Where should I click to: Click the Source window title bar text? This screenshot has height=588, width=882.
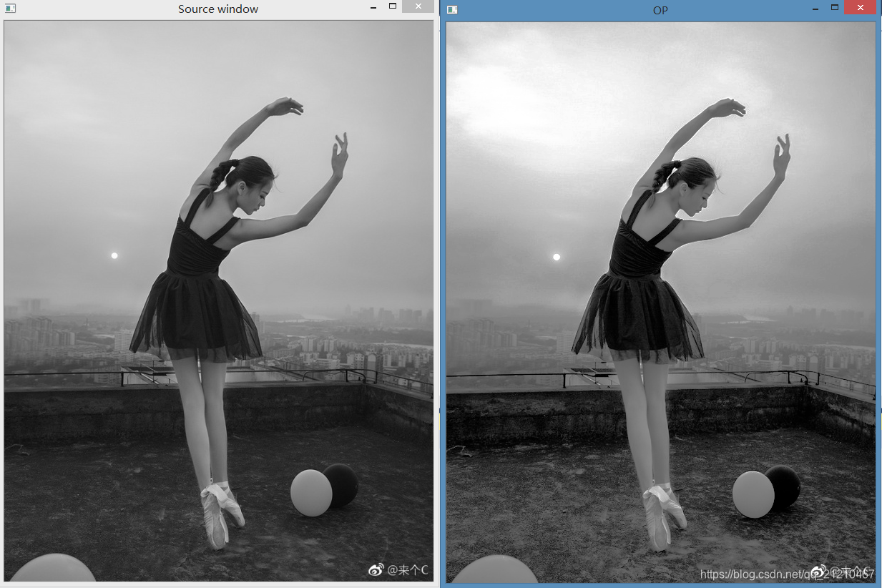click(218, 9)
